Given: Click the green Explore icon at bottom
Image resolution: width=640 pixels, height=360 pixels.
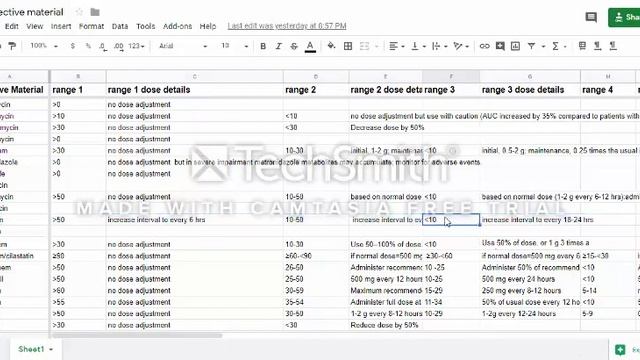Looking at the screenshot, I should coord(620,349).
